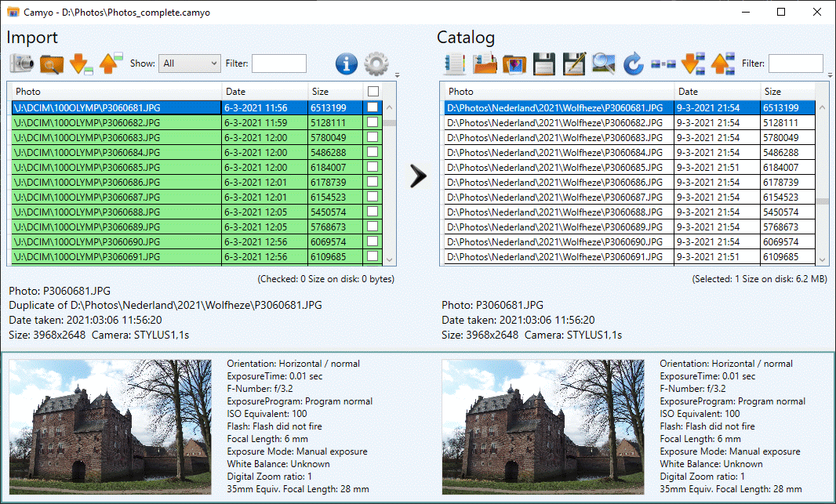The height and width of the screenshot is (504, 836).
Task: Check the box for P3060685.JPG import row
Action: point(373,167)
